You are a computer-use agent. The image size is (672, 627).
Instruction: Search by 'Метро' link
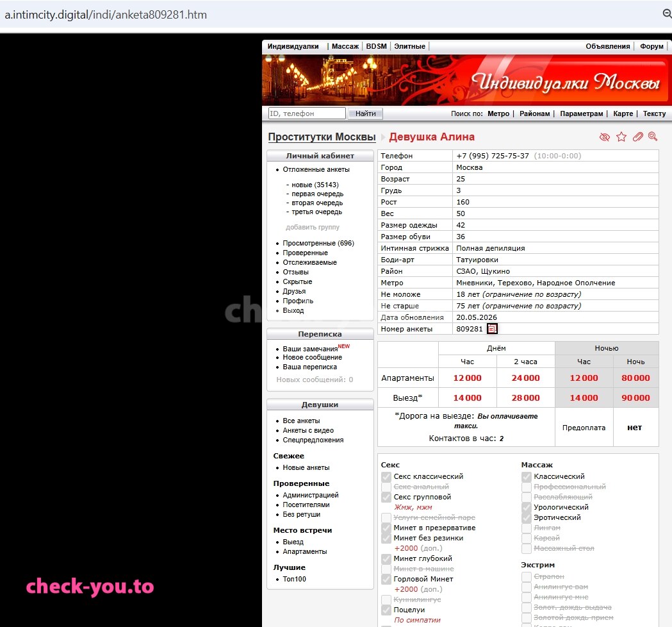(498, 113)
